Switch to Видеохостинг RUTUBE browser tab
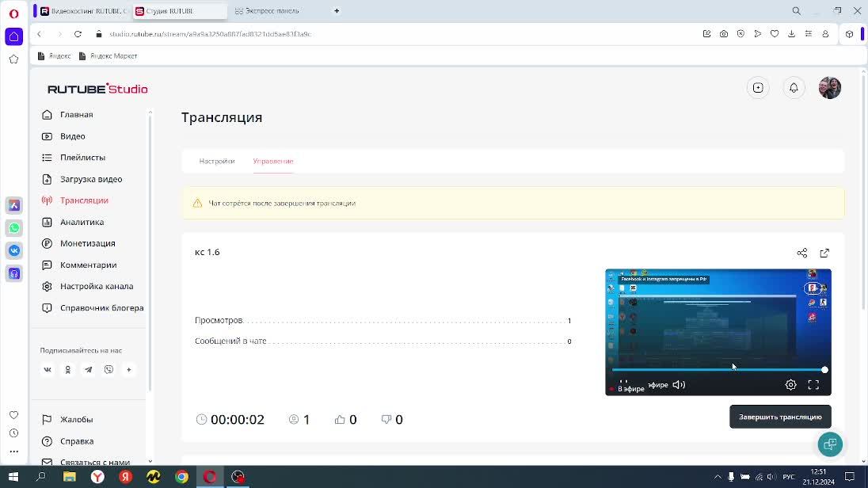The image size is (868, 488). tap(83, 11)
